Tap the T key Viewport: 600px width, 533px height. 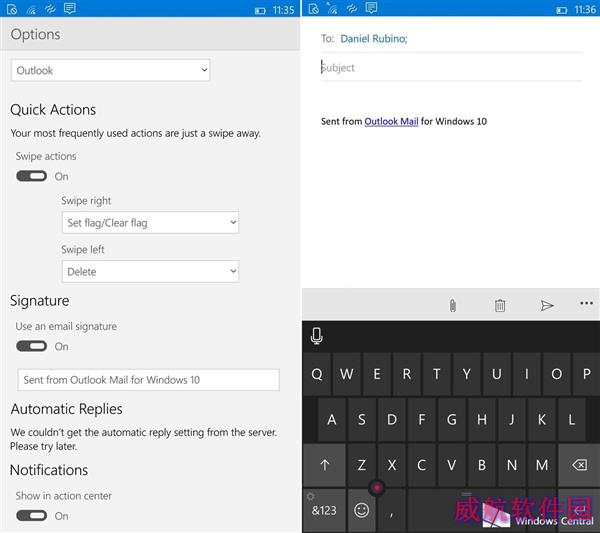[x=437, y=374]
